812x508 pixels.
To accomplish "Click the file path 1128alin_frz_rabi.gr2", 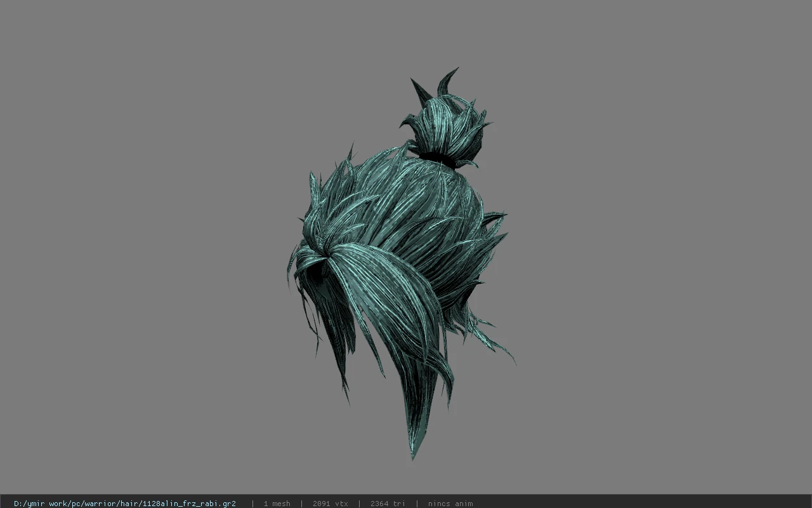I will pyautogui.click(x=125, y=504).
